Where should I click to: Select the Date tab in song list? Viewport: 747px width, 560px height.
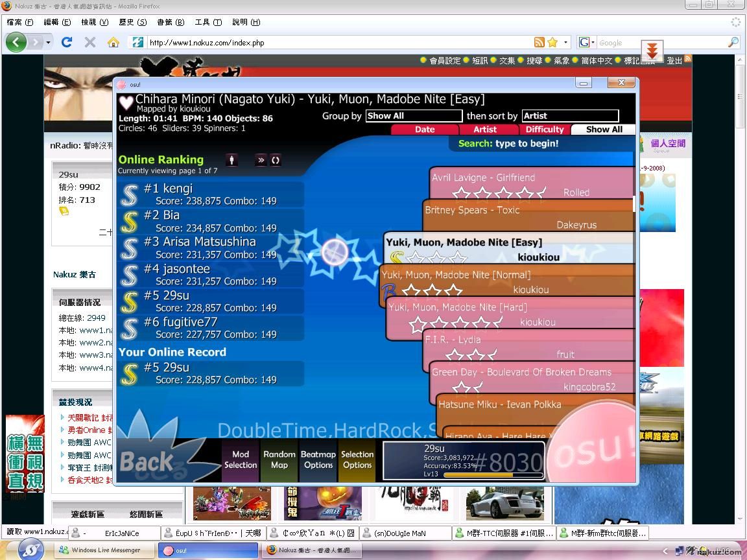425,130
